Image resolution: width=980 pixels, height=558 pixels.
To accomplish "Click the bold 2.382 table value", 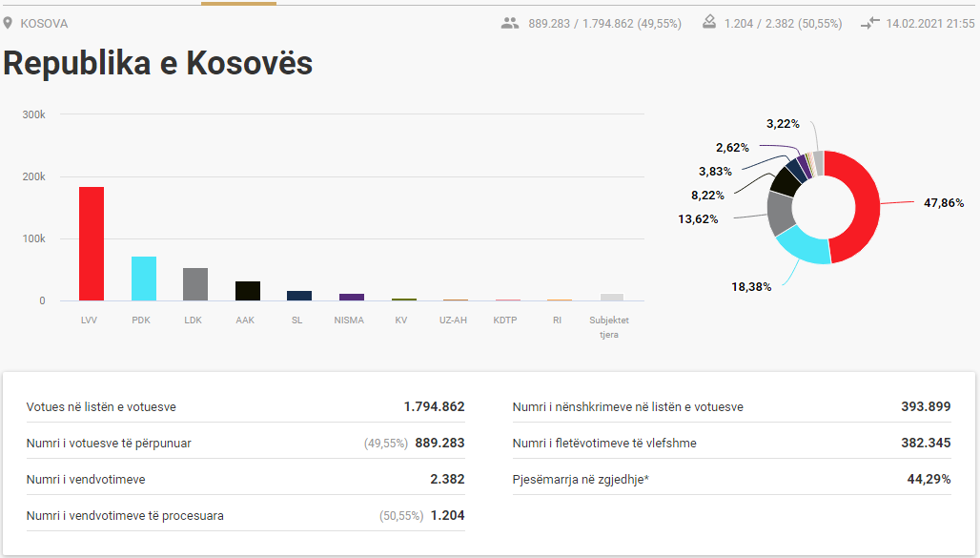I will pos(447,479).
